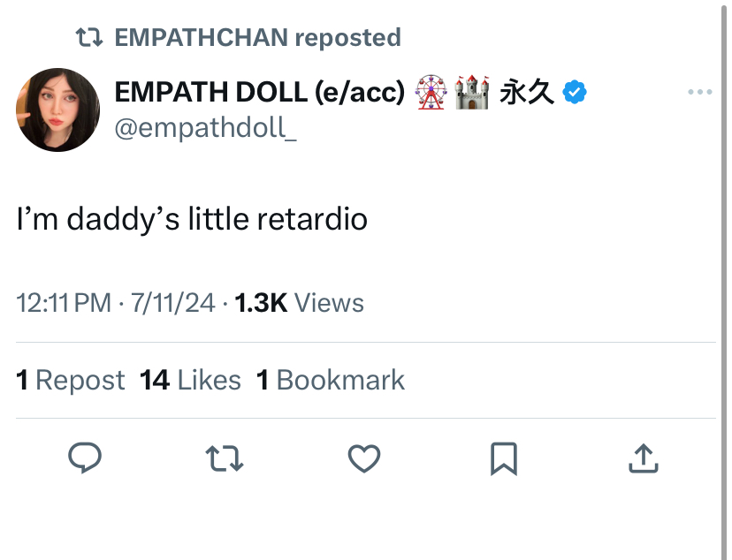The image size is (732, 560).
Task: Bookmark this post with the bookmark icon
Action: [504, 458]
